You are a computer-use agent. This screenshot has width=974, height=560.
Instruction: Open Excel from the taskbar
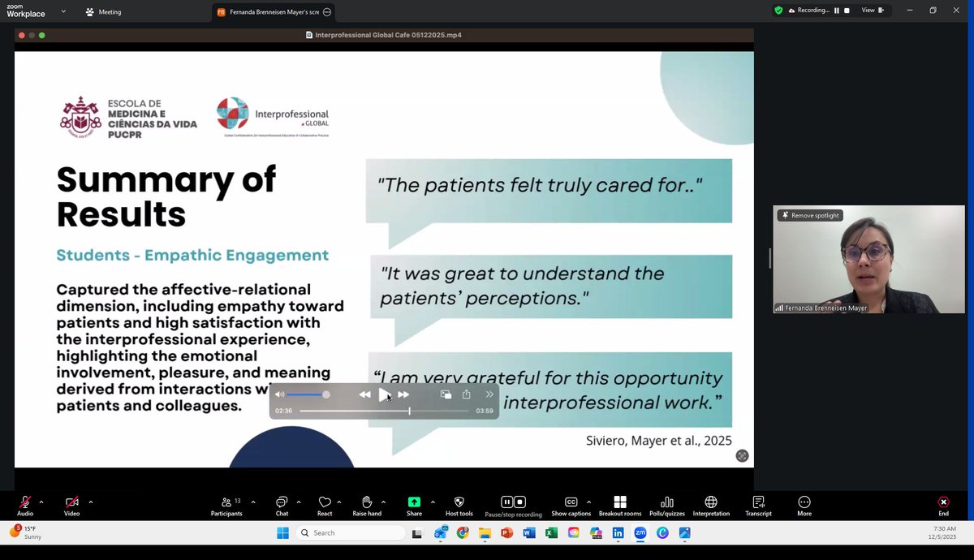pos(551,533)
